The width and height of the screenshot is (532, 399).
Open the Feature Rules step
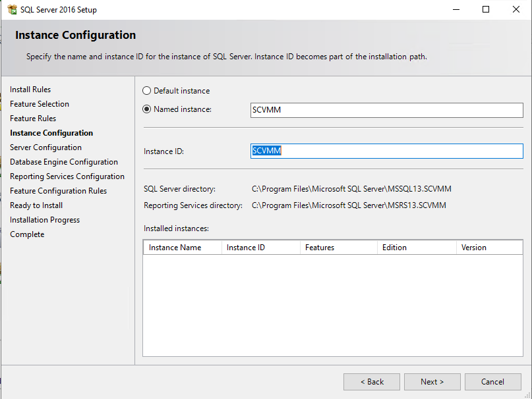click(33, 119)
